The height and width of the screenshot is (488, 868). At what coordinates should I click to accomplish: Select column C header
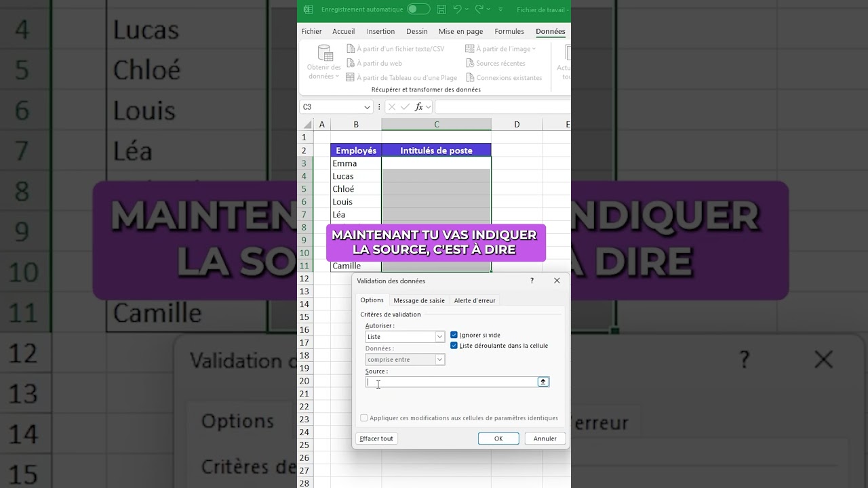click(x=437, y=125)
